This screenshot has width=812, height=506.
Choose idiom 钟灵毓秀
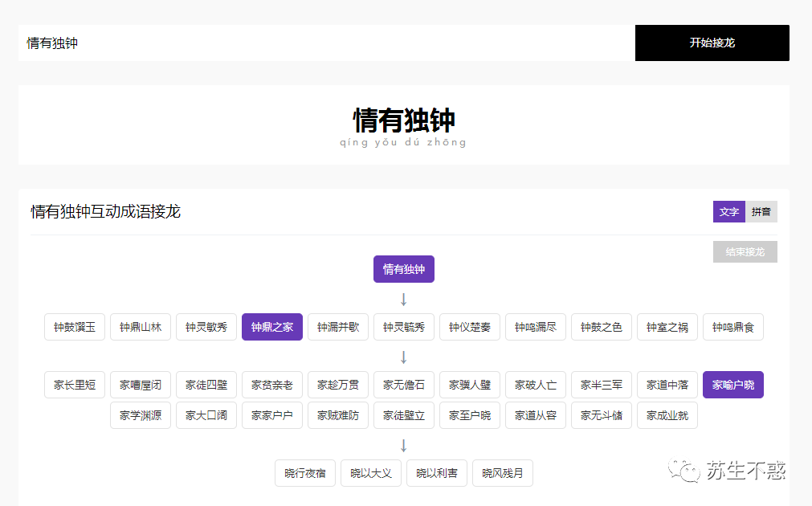click(404, 327)
